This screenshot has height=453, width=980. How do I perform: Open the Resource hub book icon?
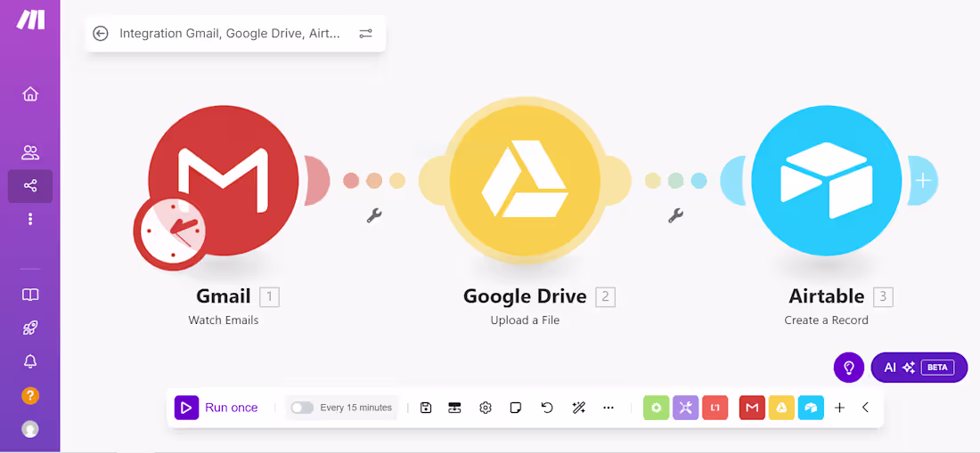(30, 295)
